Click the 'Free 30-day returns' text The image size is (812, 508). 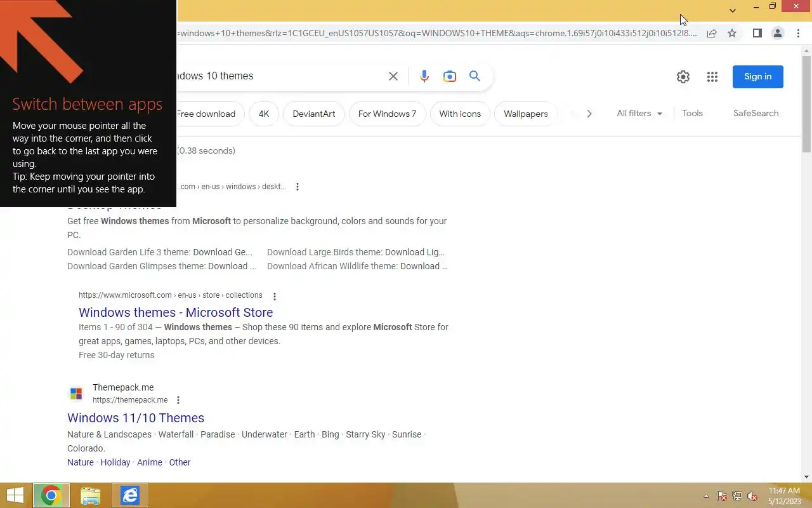tap(116, 355)
